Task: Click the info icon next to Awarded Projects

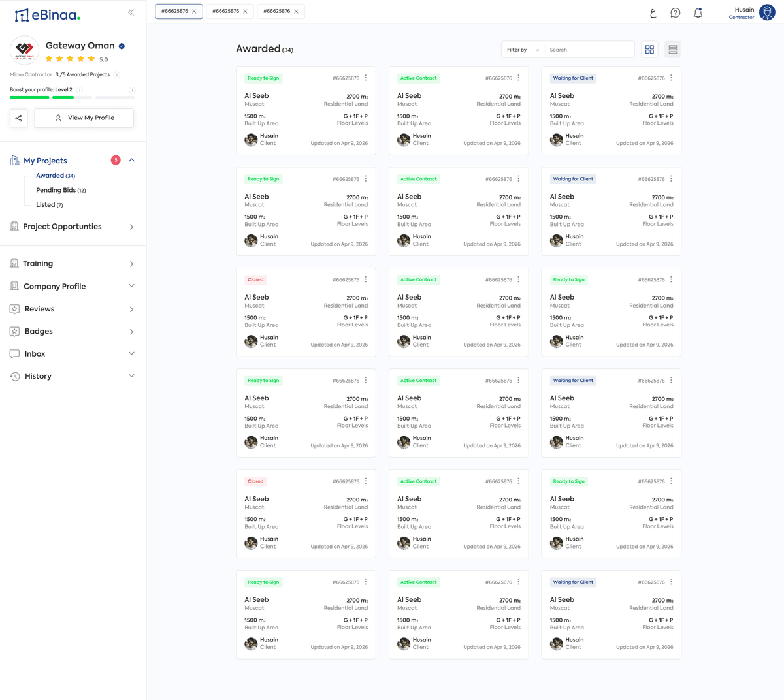Action: tap(116, 74)
